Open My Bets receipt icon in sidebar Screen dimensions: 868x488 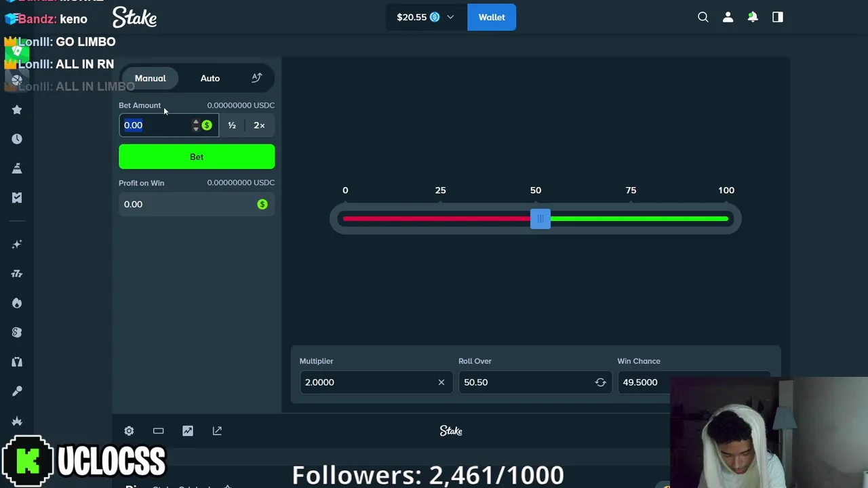tap(17, 197)
